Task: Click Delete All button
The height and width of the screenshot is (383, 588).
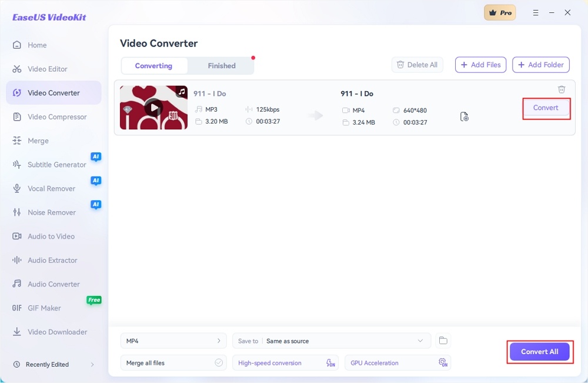Action: 417,65
